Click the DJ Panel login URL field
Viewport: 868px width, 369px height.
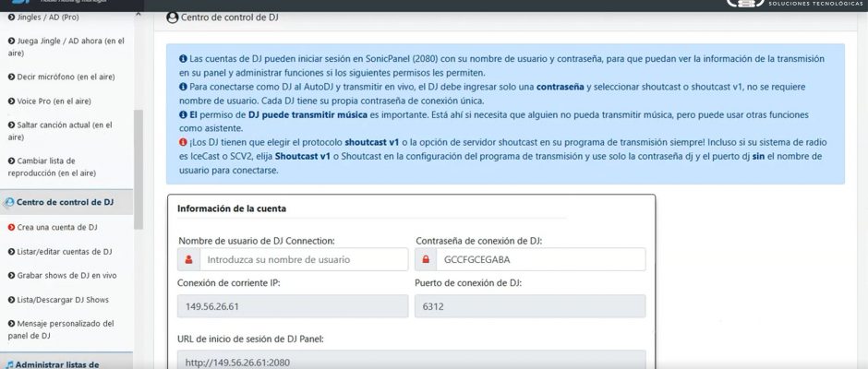pyautogui.click(x=411, y=360)
